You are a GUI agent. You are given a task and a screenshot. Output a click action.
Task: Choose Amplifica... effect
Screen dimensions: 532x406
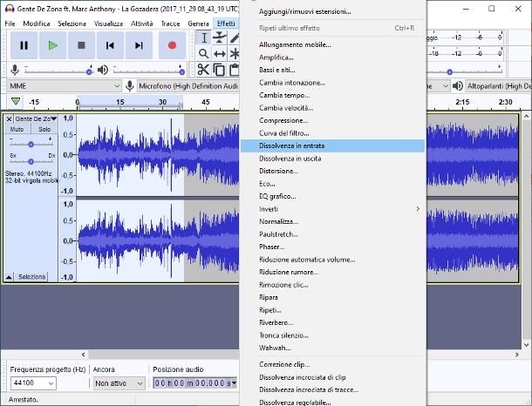332,58
